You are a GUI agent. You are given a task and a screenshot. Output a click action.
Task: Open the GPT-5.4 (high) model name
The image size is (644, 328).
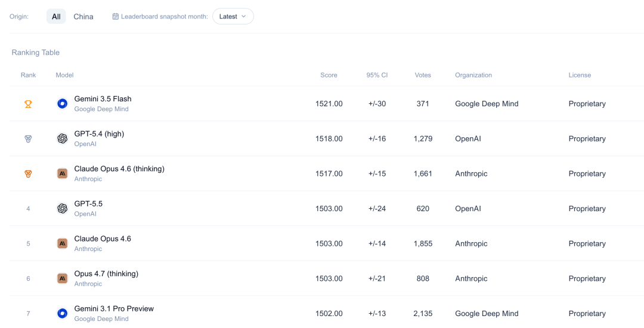pyautogui.click(x=99, y=134)
